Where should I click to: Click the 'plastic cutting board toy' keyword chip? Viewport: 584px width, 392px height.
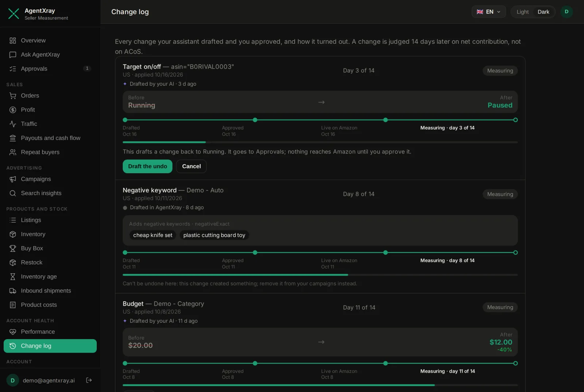pyautogui.click(x=214, y=235)
